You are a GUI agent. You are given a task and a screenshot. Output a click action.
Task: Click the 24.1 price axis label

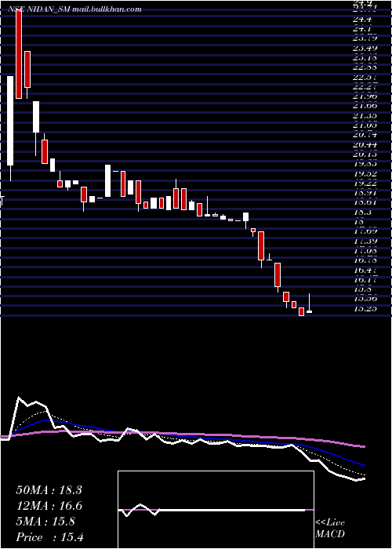(x=362, y=29)
